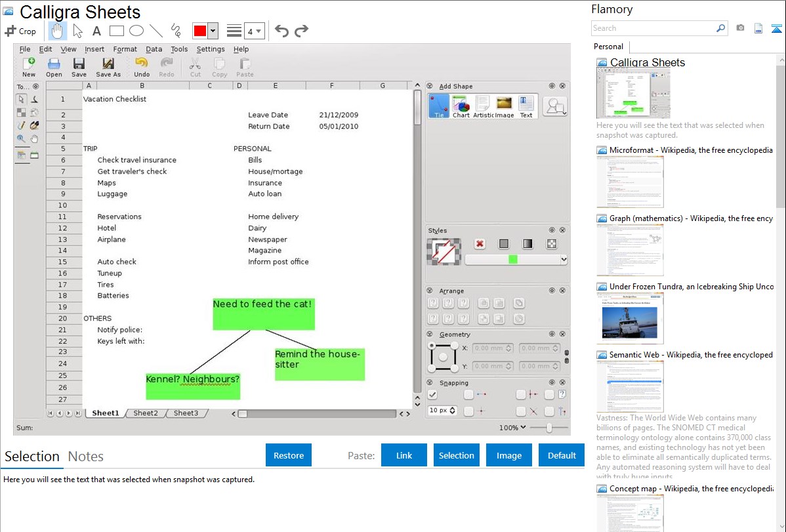Click the camera snapshot icon
The width and height of the screenshot is (786, 532).
coord(740,28)
